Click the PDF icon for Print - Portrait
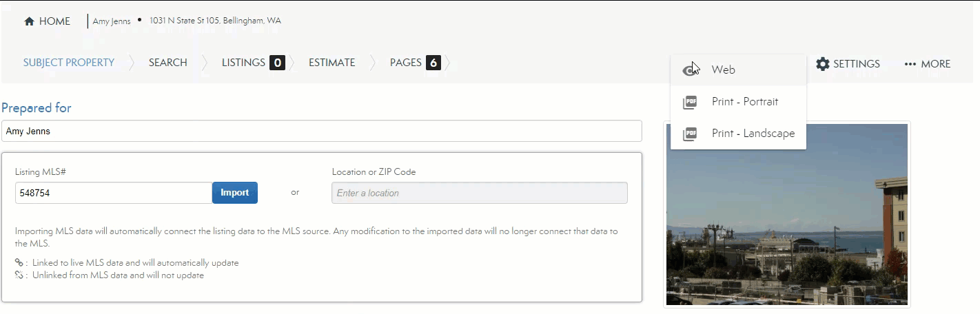 (x=690, y=102)
